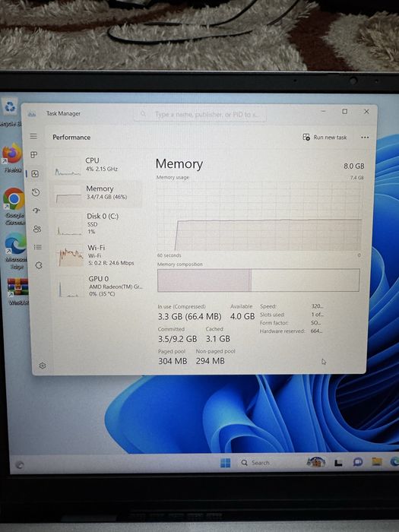Open File Explorer from the taskbar
The image size is (399, 532).
(x=377, y=461)
